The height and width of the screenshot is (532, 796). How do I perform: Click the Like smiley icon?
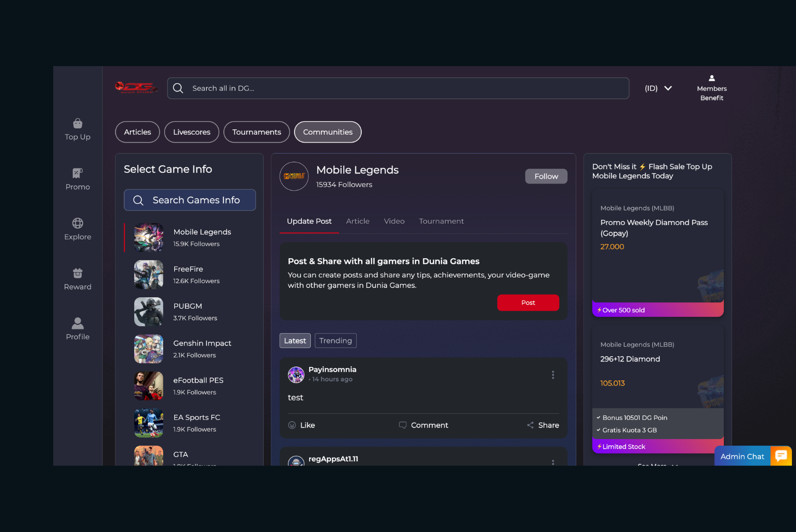coord(292,425)
